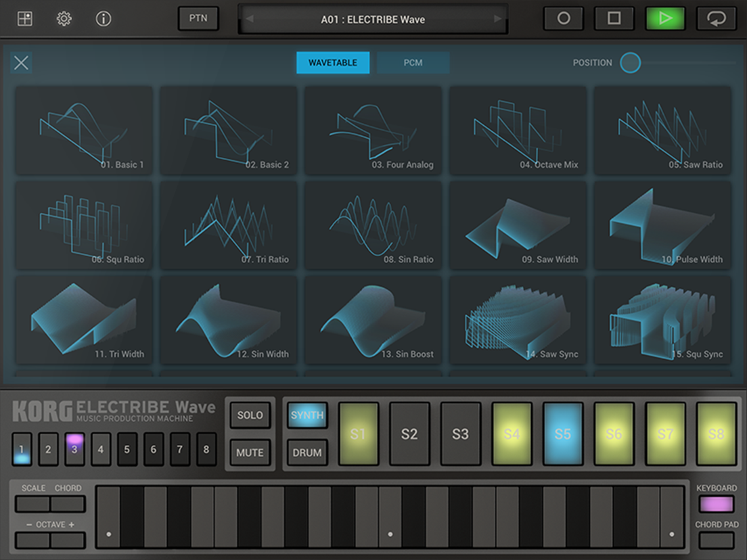
Task: Select synth part S2
Action: [409, 434]
